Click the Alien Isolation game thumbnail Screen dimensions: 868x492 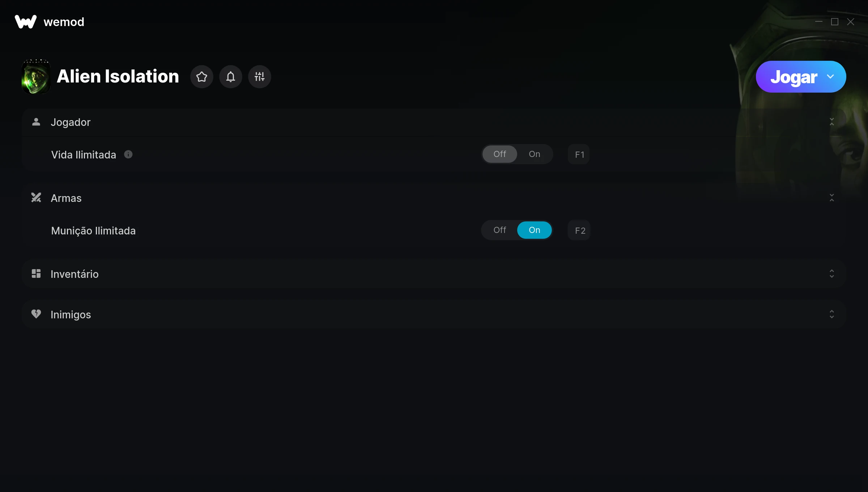tap(36, 77)
